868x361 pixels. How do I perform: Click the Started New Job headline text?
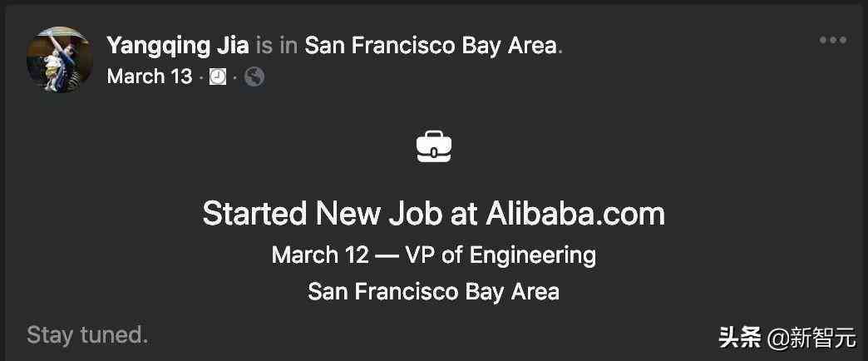(x=433, y=214)
